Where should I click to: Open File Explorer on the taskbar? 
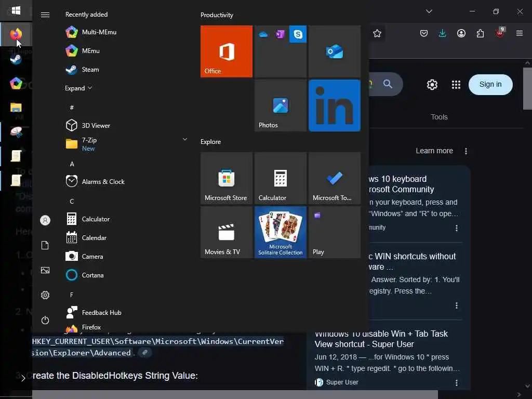coord(16,108)
